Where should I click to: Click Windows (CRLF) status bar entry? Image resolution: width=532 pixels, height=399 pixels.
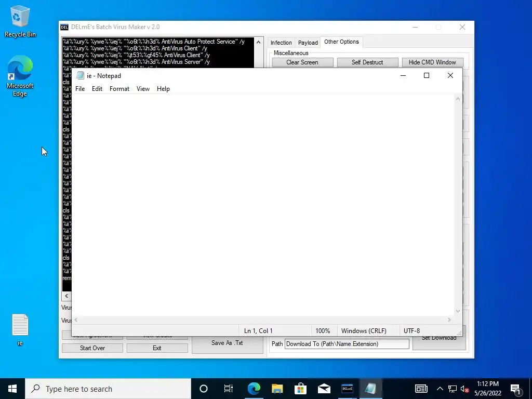[364, 331]
